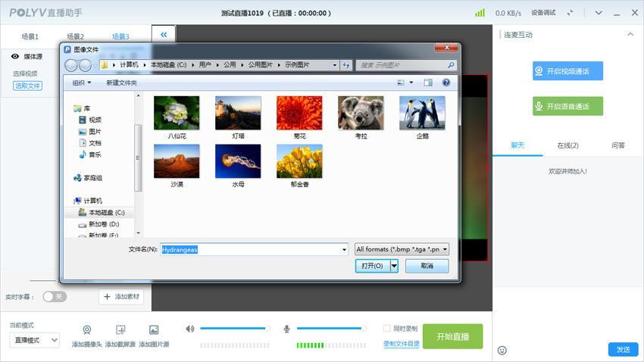Collapse the co-hosting interaction panel

pyautogui.click(x=630, y=35)
